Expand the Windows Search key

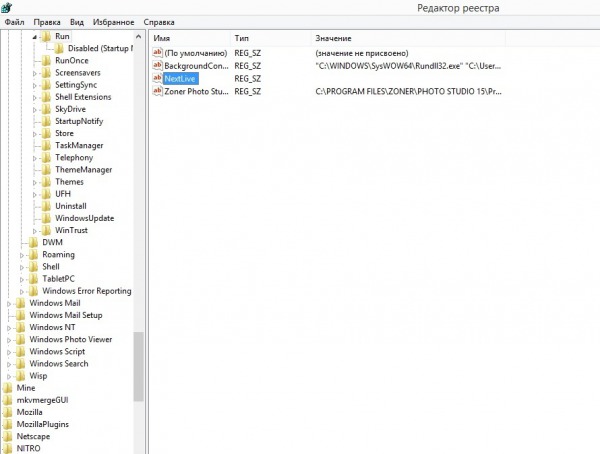9,364
